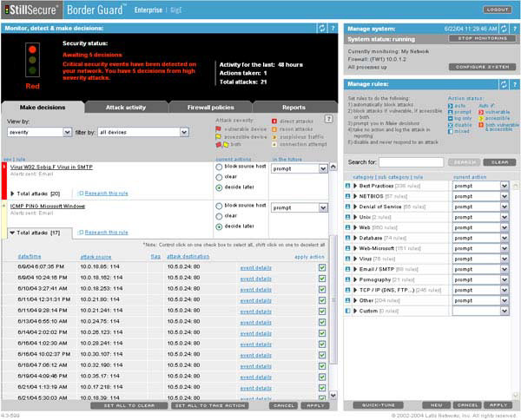Switch to the Make decisions tab
Image resolution: width=521 pixels, height=420 pixels.
point(43,108)
